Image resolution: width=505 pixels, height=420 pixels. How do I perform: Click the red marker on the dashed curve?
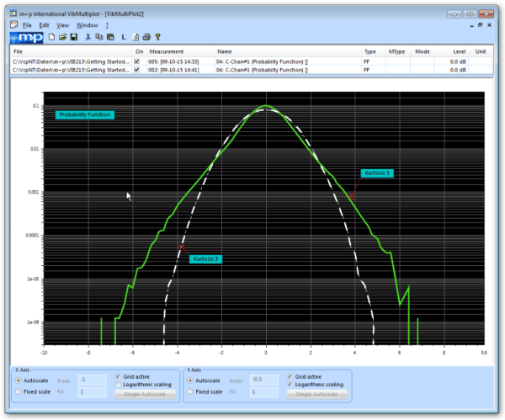[182, 247]
